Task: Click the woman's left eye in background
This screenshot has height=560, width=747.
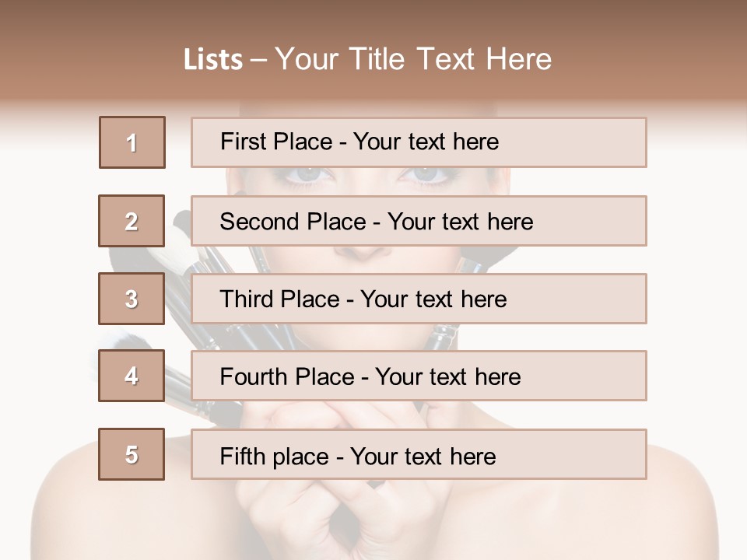Action: click(307, 177)
